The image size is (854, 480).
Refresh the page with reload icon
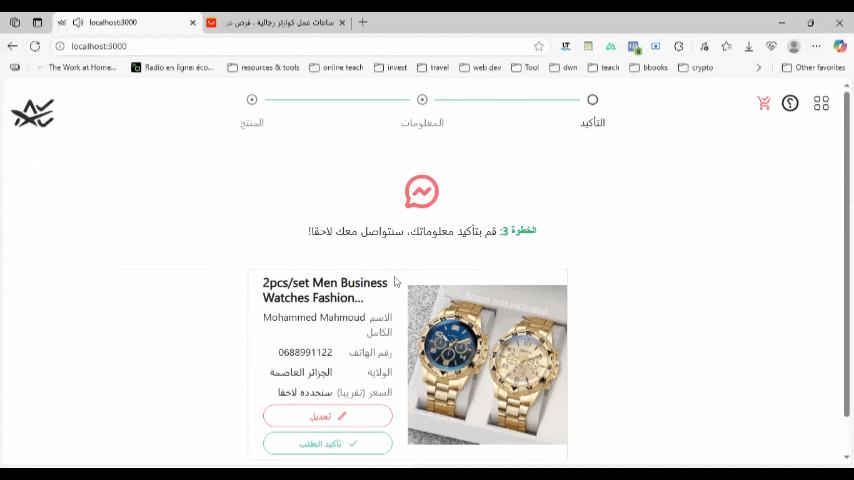[35, 46]
